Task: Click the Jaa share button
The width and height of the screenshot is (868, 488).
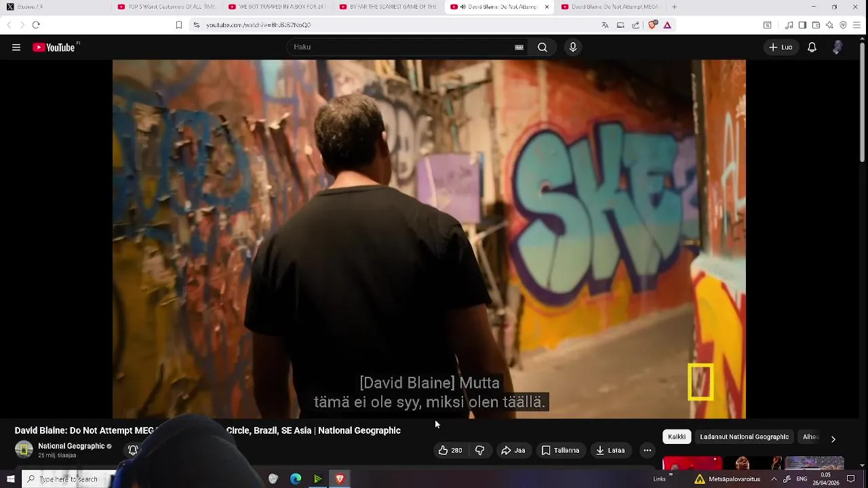Action: (x=513, y=450)
